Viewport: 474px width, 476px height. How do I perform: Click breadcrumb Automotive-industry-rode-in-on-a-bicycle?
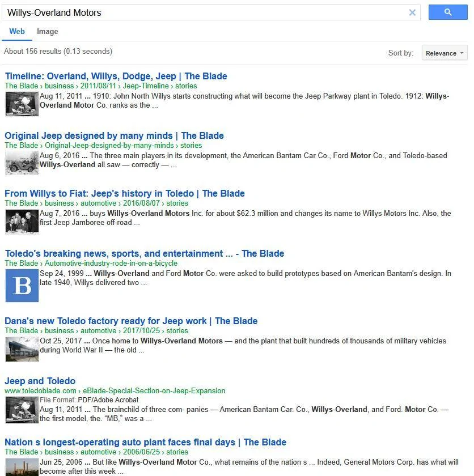point(91,263)
